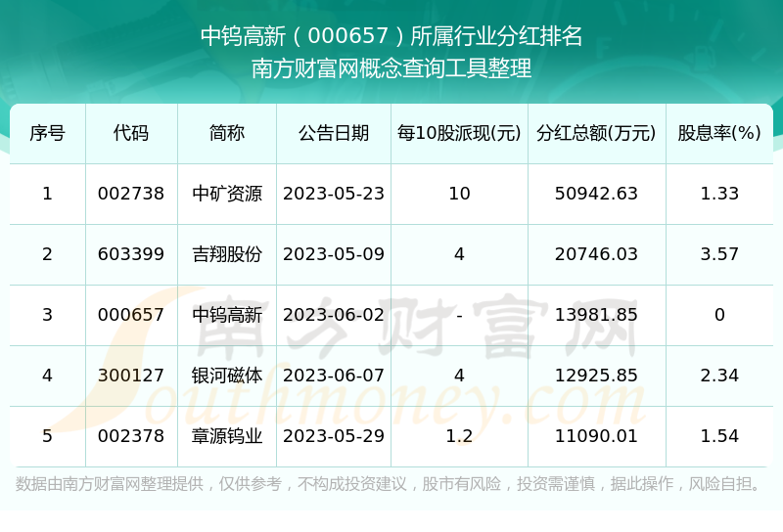Click stock code 002738
783x532 pixels.
point(131,194)
